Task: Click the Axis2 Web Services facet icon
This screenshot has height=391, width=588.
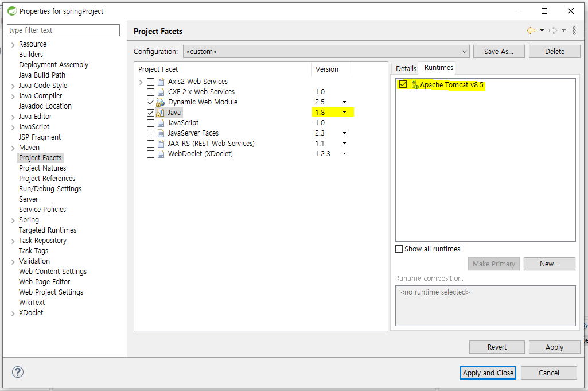Action: pyautogui.click(x=161, y=82)
